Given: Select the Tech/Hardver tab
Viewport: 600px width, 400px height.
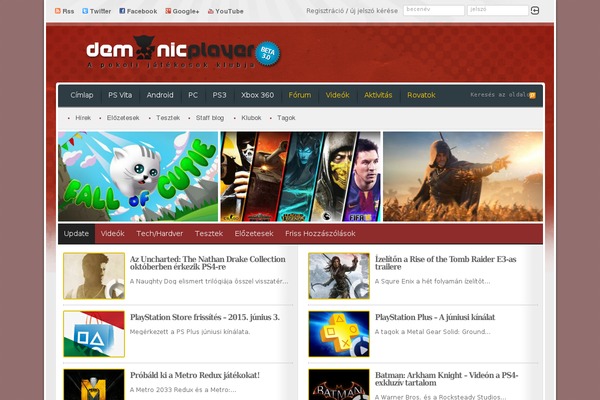Looking at the screenshot, I should tap(160, 233).
